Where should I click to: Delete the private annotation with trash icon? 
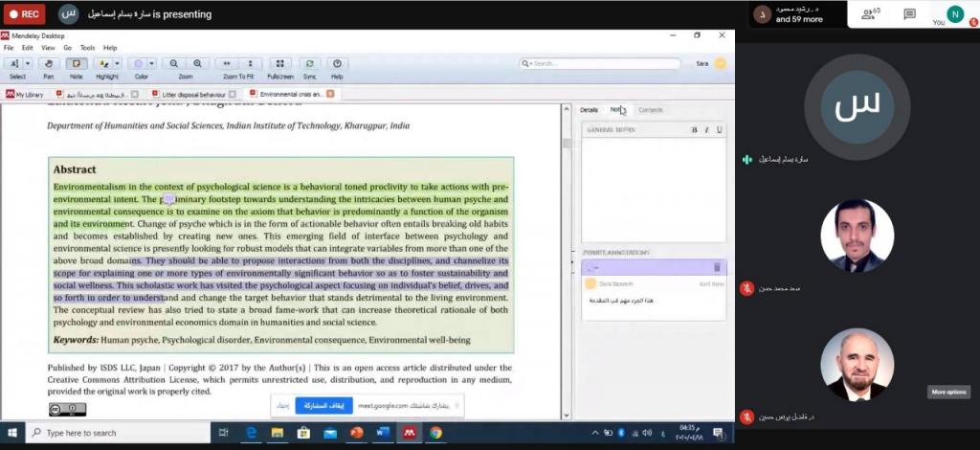pyautogui.click(x=717, y=267)
